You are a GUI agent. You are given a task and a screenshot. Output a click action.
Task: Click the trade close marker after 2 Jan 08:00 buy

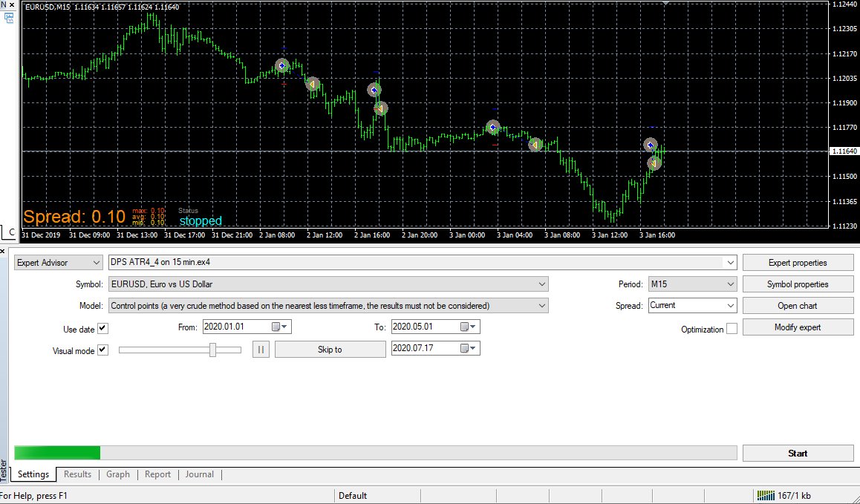[x=313, y=84]
